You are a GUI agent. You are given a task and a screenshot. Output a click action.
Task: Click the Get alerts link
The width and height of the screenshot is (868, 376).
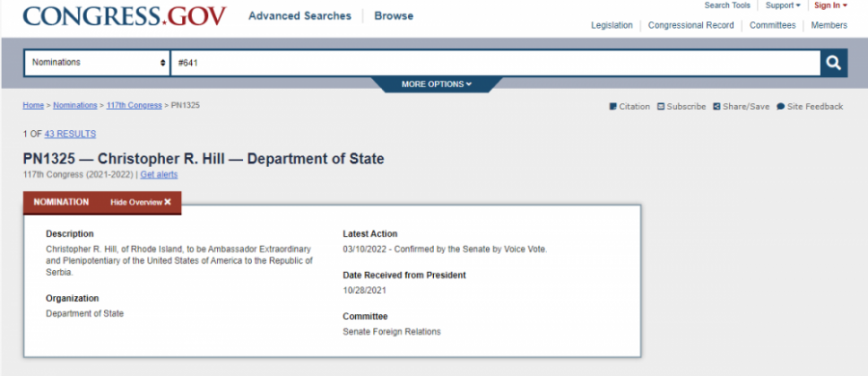tap(159, 175)
